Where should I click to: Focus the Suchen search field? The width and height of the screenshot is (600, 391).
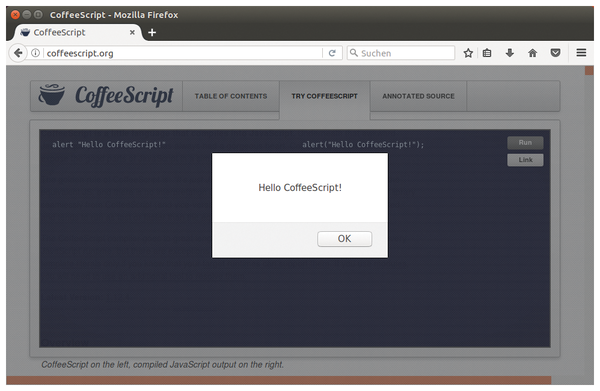click(x=401, y=53)
